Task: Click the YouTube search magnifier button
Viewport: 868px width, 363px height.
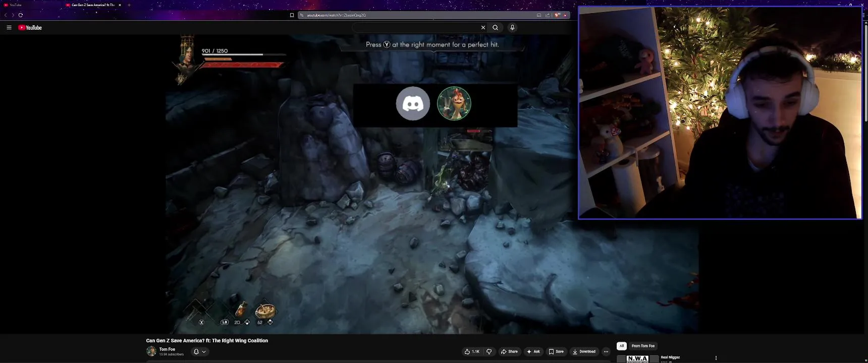Action: (496, 28)
